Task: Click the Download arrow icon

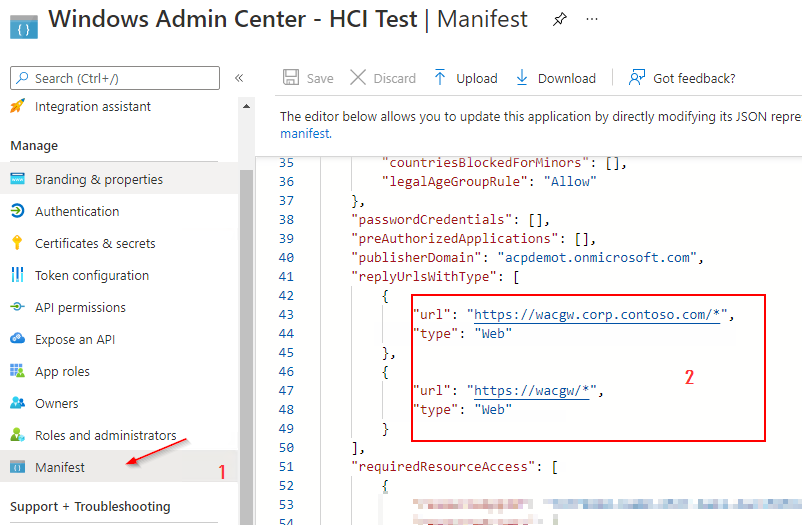Action: 522,77
